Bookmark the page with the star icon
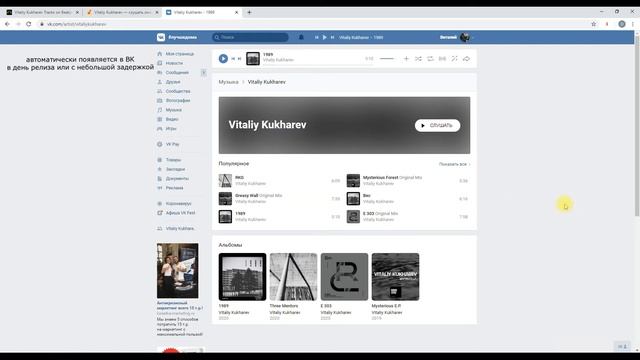The image size is (640, 360). [x=593, y=24]
